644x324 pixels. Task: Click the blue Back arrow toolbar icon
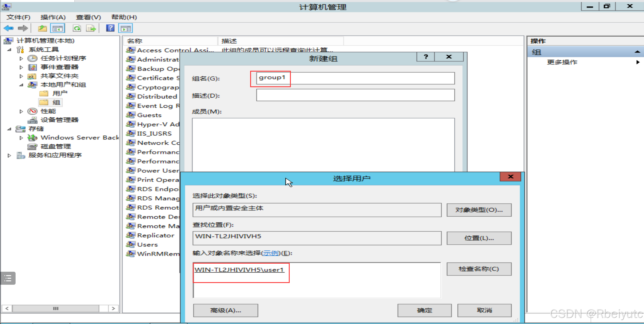click(x=8, y=28)
